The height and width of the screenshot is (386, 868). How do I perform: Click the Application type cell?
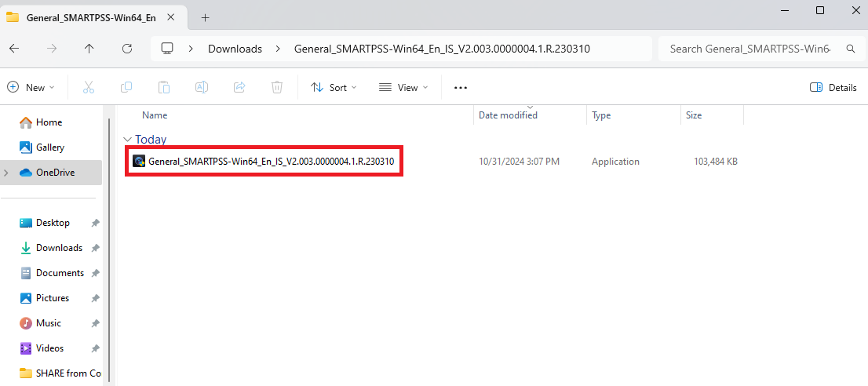coord(615,162)
